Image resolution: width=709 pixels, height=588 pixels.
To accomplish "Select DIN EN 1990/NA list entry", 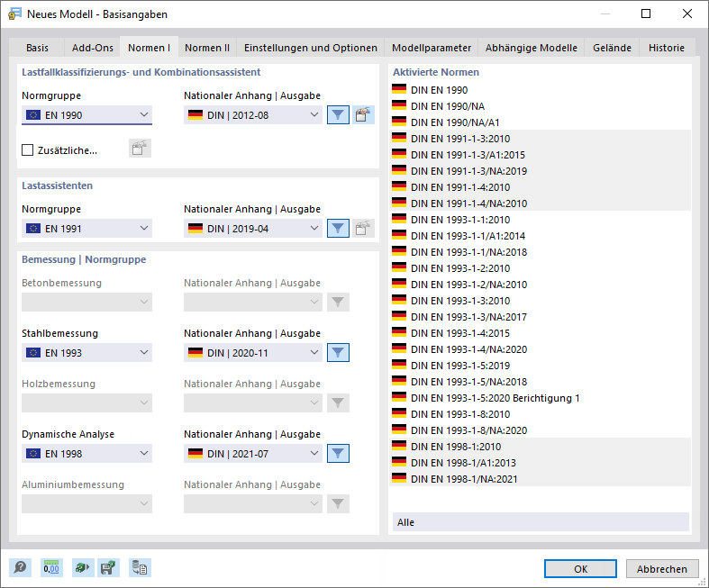I will point(540,106).
